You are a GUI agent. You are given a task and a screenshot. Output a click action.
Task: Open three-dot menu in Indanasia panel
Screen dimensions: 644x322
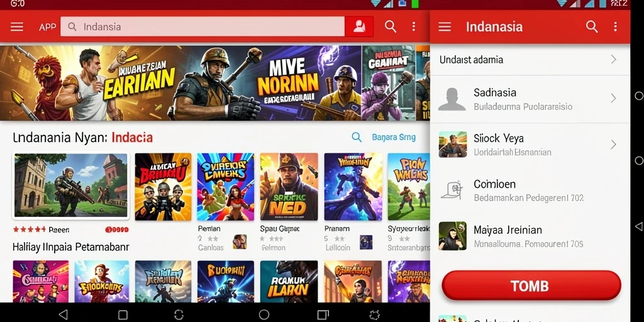(615, 26)
